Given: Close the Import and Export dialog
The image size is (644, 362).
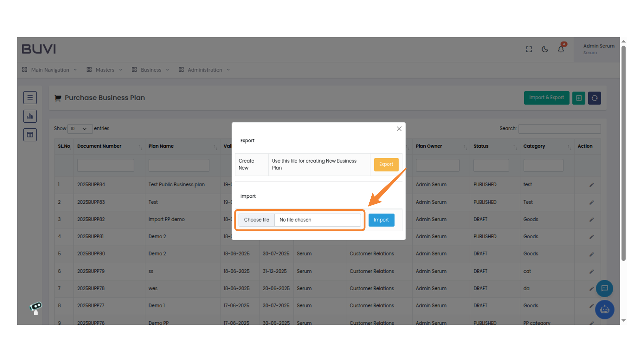Looking at the screenshot, I should click(399, 128).
